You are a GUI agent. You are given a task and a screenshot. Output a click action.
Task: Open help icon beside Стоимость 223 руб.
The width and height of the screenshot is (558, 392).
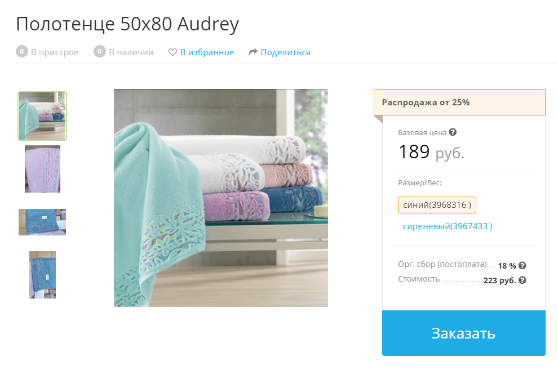point(522,280)
